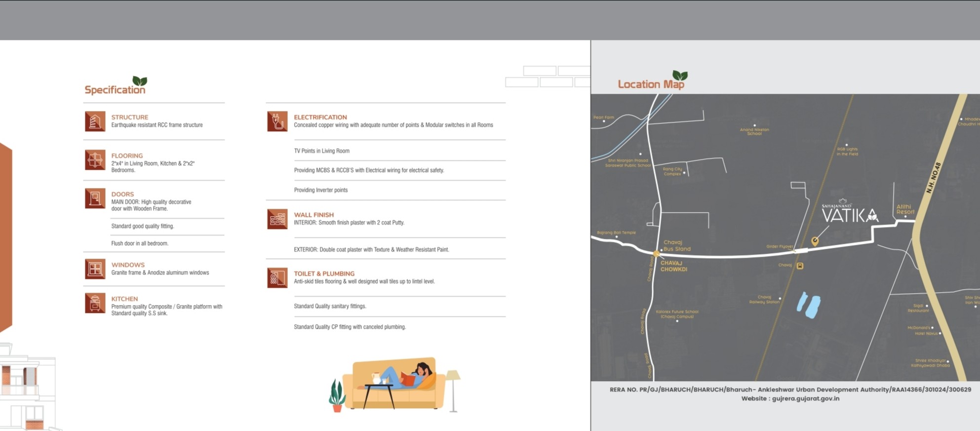
Task: Select the Doors icon
Action: pyautogui.click(x=95, y=198)
